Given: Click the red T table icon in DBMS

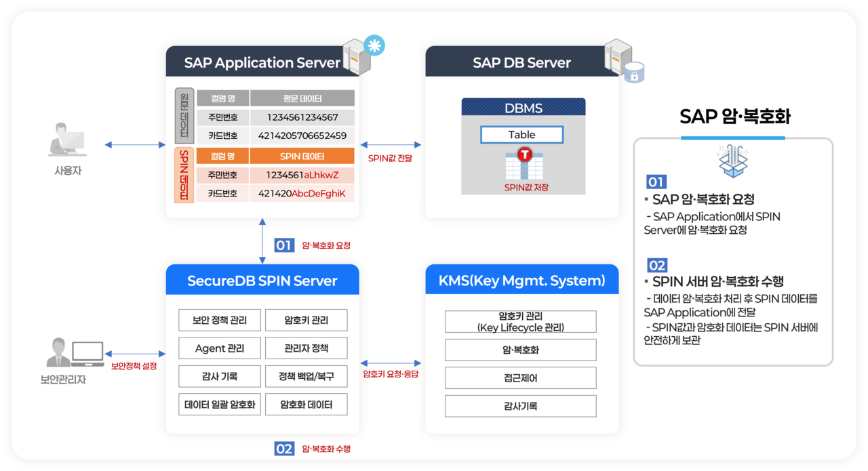Looking at the screenshot, I should 524,164.
